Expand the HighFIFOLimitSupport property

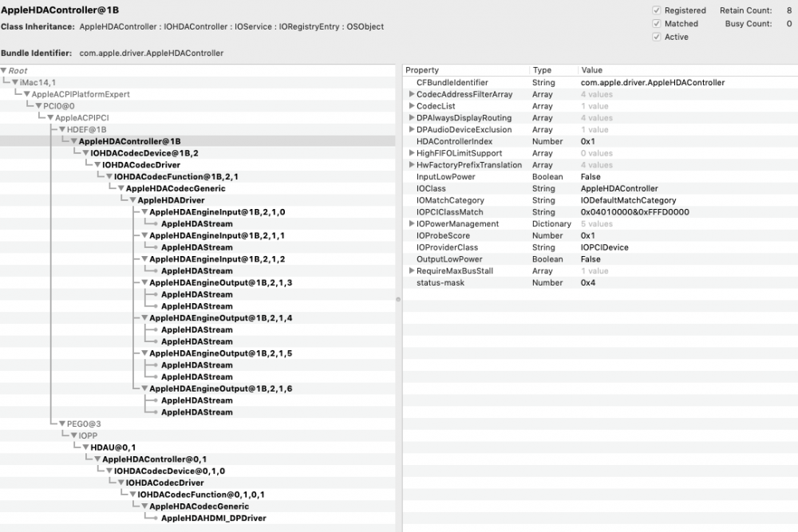point(411,153)
